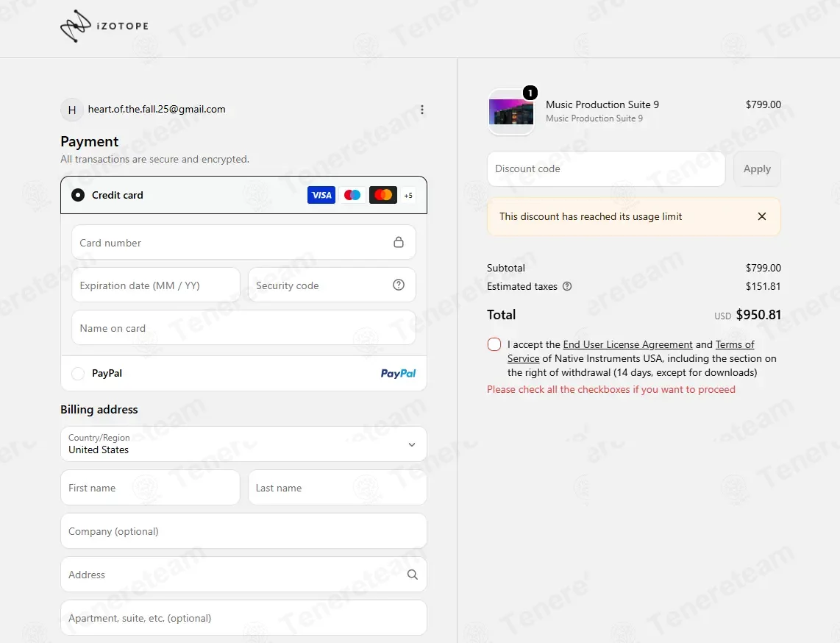Focus the Security code field
This screenshot has width=840, height=643.
pos(332,285)
